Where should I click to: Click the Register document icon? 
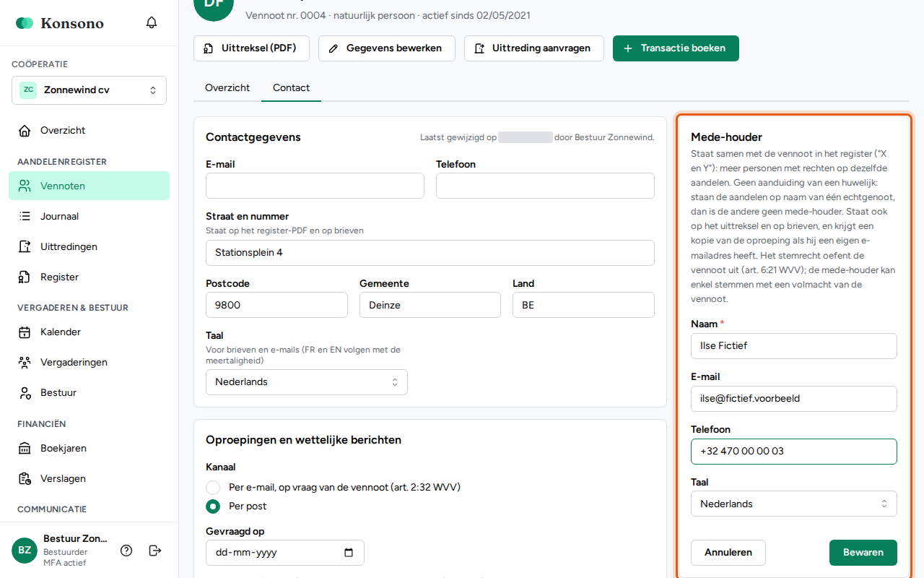pyautogui.click(x=25, y=277)
